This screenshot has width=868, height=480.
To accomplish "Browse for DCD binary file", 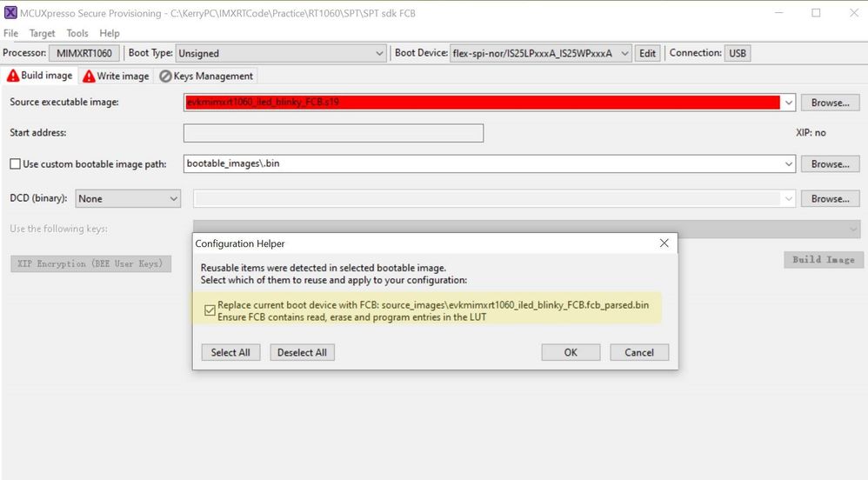I will [x=830, y=199].
